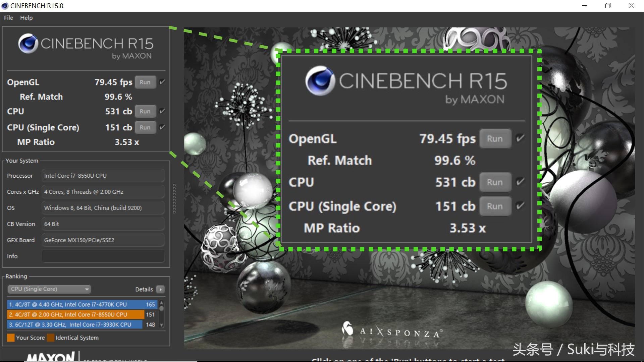Run the OpenGL benchmark in left panel
This screenshot has height=362, width=644.
pos(145,82)
